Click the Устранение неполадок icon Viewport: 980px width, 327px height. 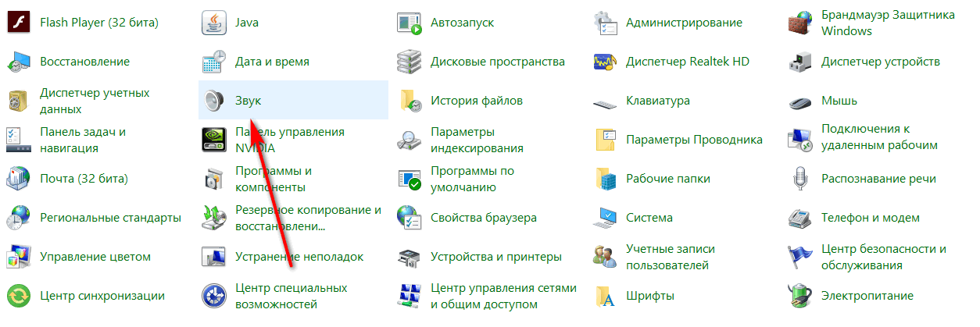pyautogui.click(x=213, y=257)
